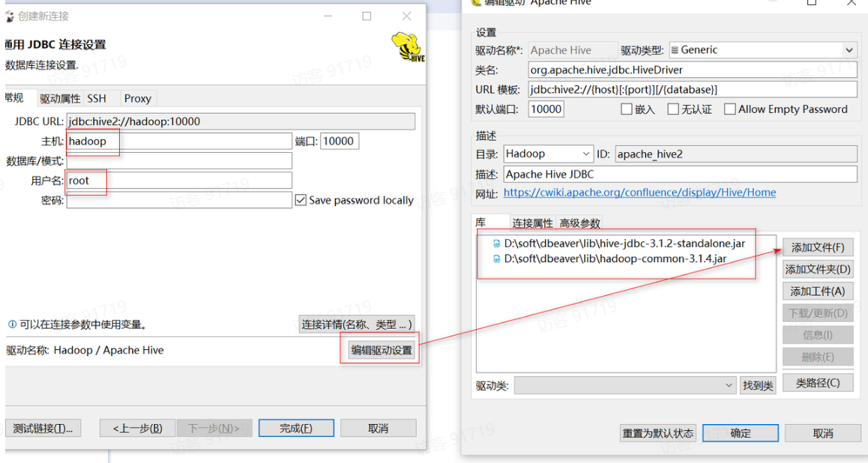Click the hive-jdbc-3.1.2-standalone.jar file icon
The width and height of the screenshot is (868, 463).
point(496,243)
